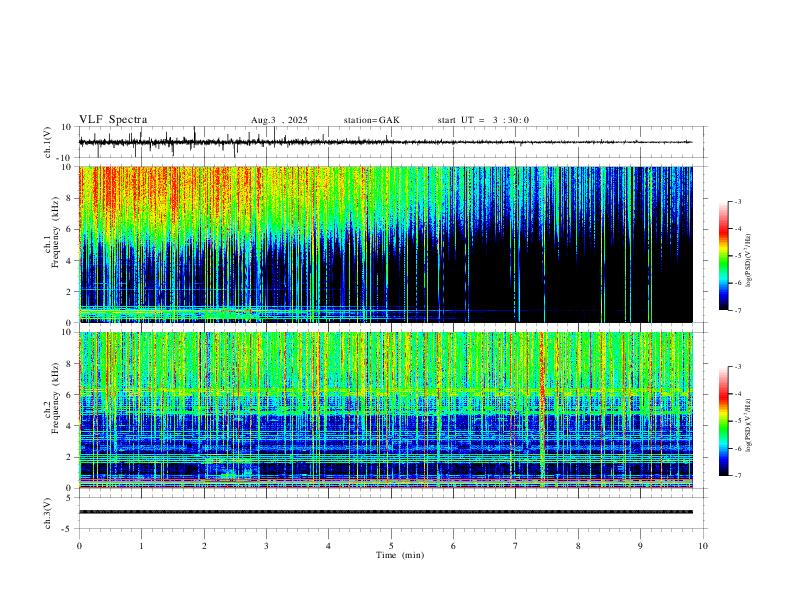
Task: Click the "ch.1(V)" waveform axis label
Action: [48, 142]
